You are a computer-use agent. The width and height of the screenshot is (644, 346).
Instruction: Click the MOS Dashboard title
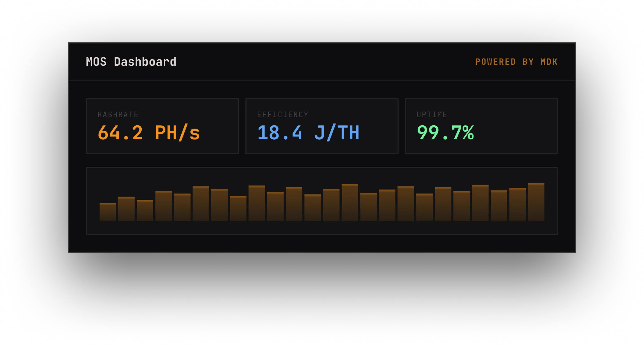click(131, 61)
